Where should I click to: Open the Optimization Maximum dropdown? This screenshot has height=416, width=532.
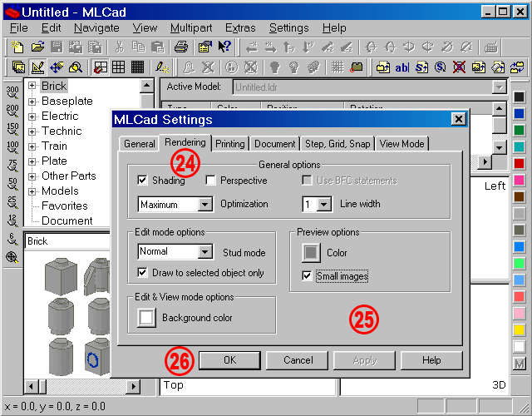[205, 205]
